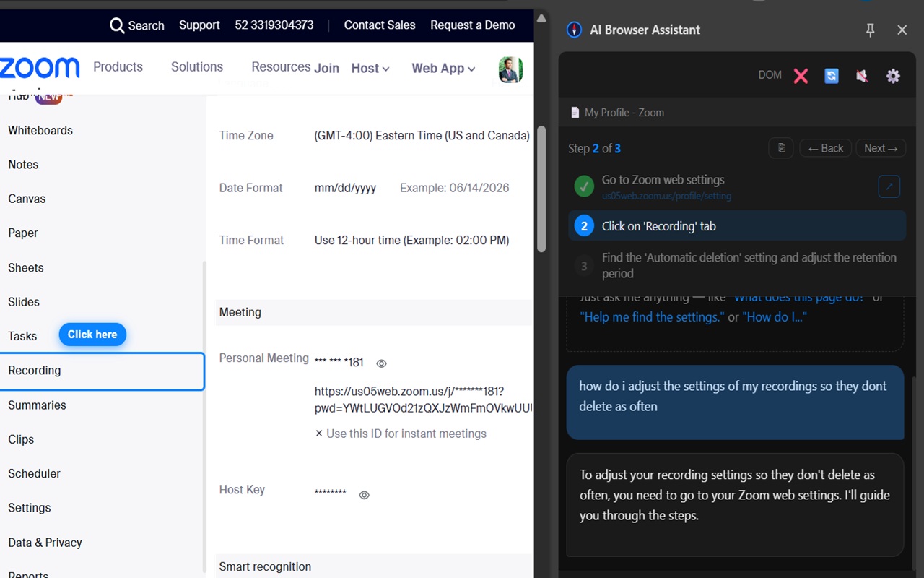Click the X before Use this ID for instant meetings
Viewport: 924px width, 578px height.
319,433
